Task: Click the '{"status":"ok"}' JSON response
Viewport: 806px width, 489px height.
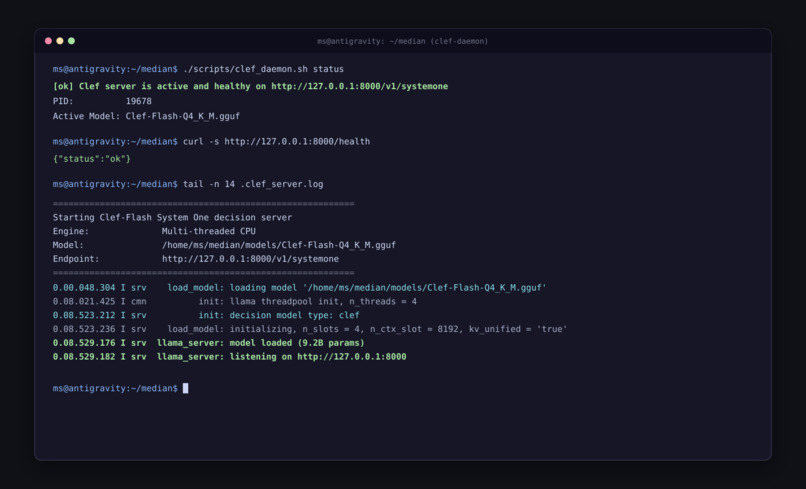Action: [91, 159]
